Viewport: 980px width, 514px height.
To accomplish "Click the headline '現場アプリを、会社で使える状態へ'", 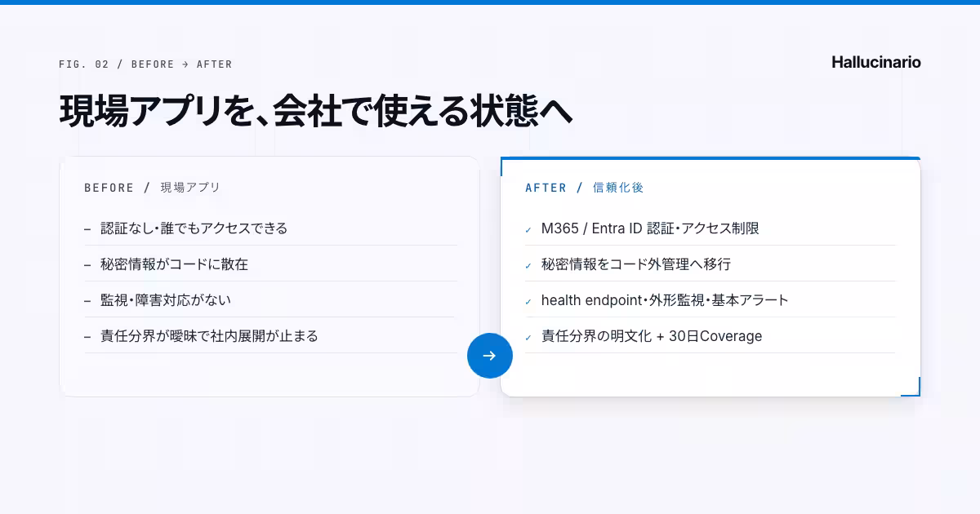I will [315, 111].
